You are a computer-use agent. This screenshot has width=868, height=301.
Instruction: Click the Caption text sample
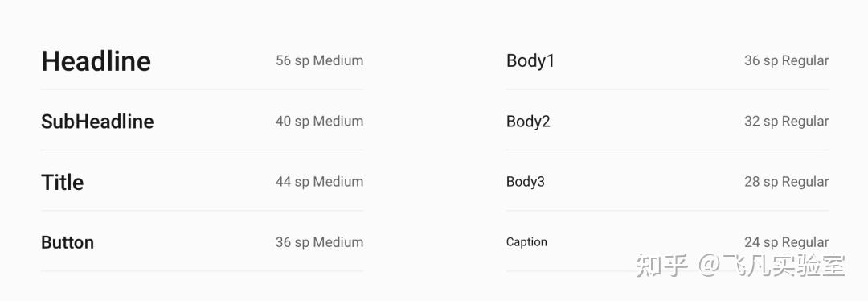coord(526,242)
